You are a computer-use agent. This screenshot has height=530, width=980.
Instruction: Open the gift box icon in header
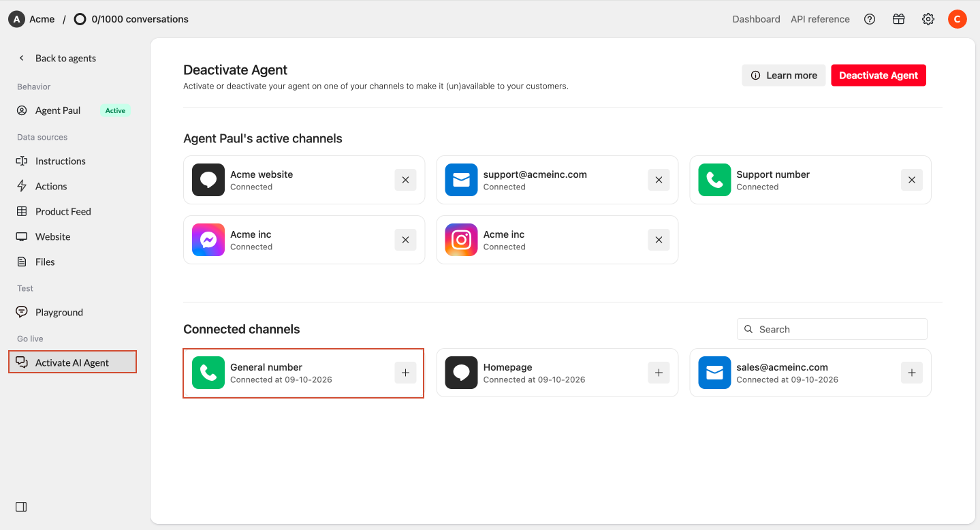tap(899, 19)
